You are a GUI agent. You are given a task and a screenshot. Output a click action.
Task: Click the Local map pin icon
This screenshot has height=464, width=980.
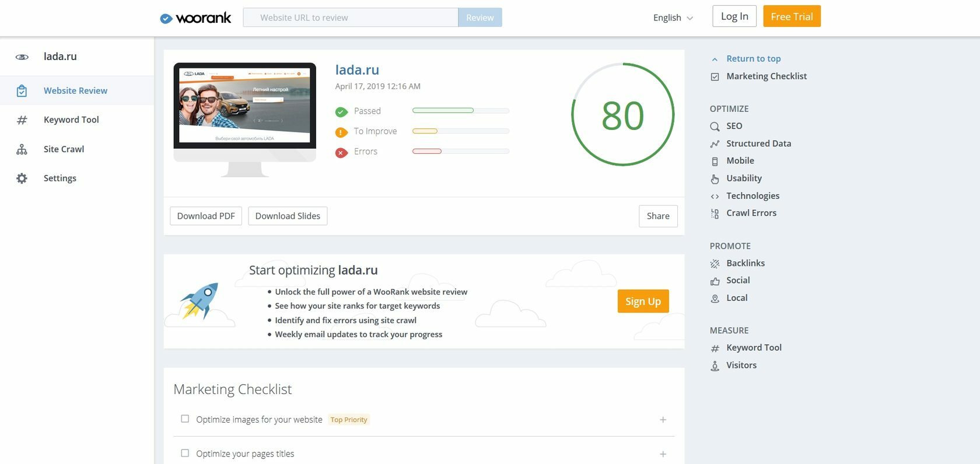pyautogui.click(x=715, y=298)
